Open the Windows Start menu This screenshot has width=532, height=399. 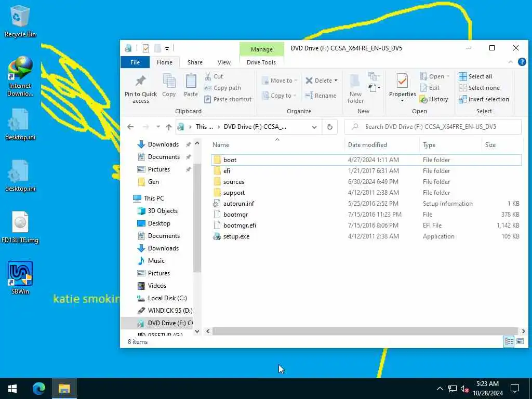pos(12,389)
